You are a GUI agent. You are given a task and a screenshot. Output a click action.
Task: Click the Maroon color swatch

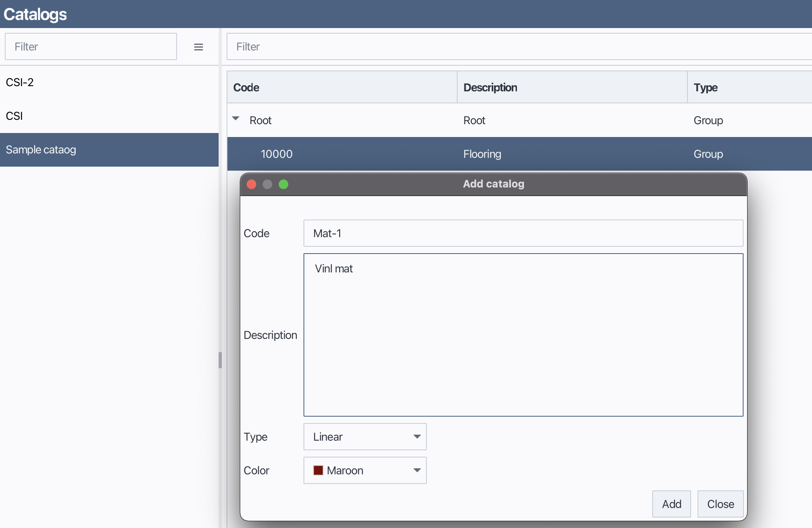pyautogui.click(x=318, y=470)
